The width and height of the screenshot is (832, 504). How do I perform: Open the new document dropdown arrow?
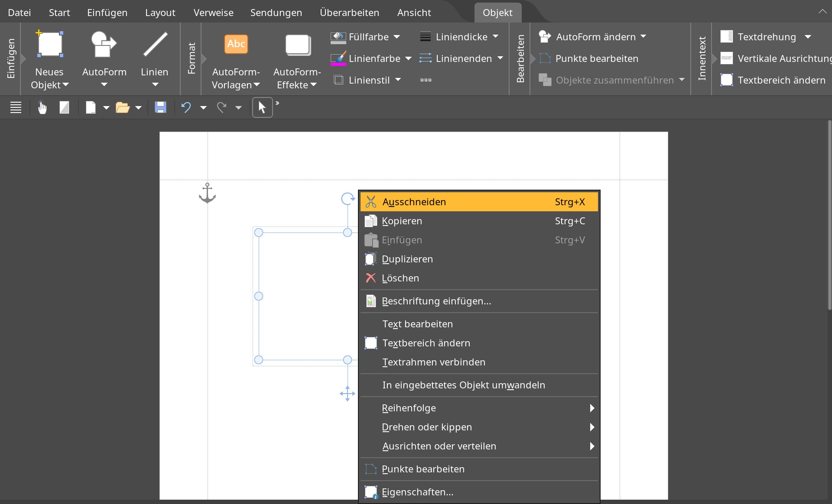click(106, 108)
